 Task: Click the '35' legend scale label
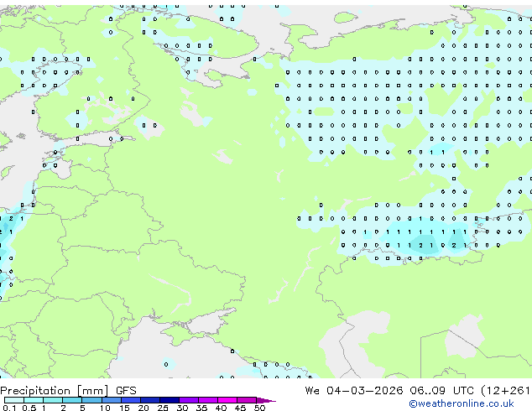click(x=201, y=408)
